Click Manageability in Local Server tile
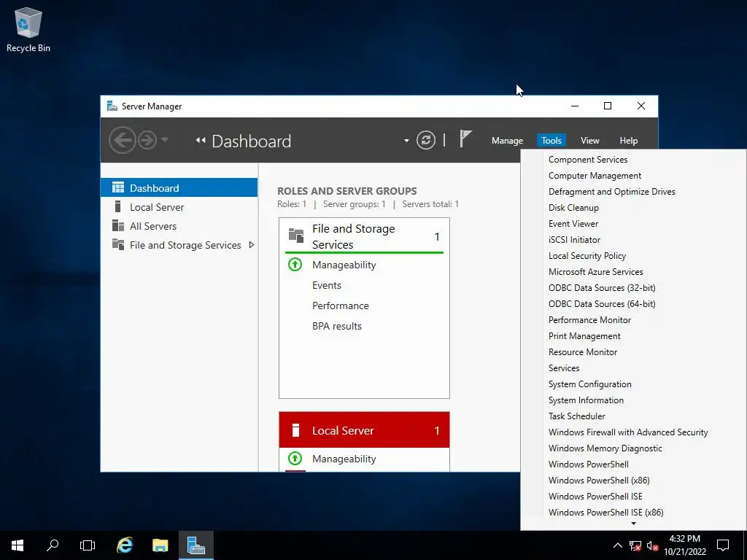Viewport: 747px width, 560px height. click(x=344, y=459)
